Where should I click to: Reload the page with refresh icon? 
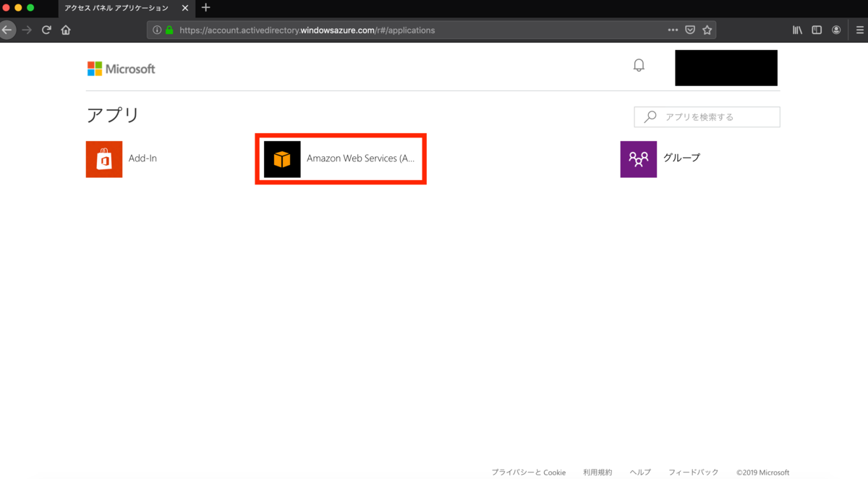pyautogui.click(x=46, y=30)
